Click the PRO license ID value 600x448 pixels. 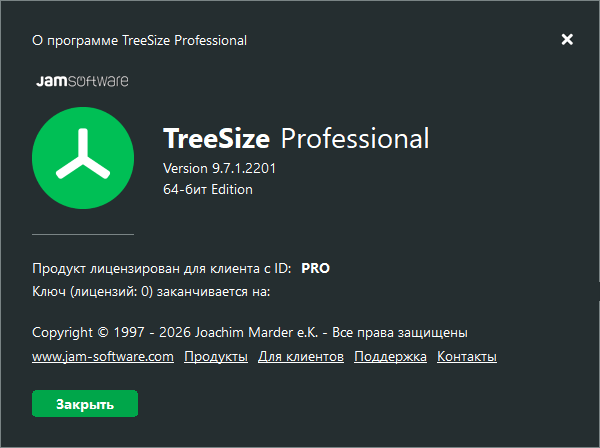(315, 268)
